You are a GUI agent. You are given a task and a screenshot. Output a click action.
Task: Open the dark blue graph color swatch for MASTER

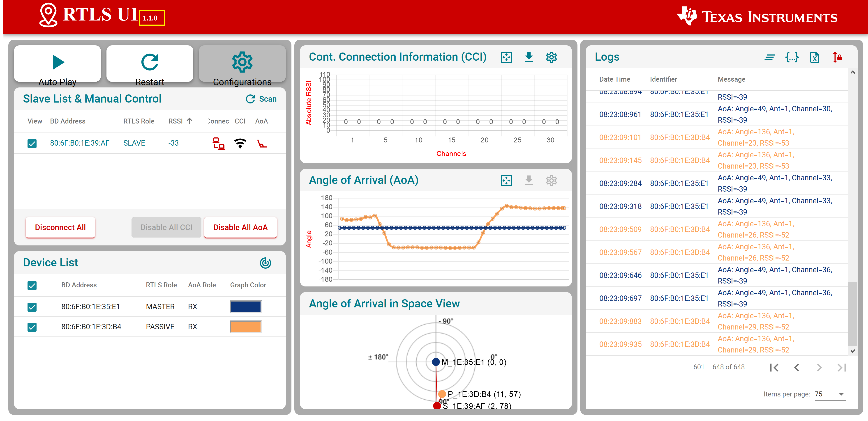point(246,307)
